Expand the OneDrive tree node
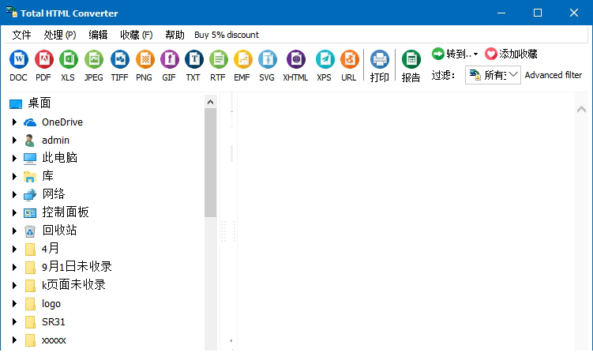Image resolution: width=593 pixels, height=364 pixels. click(14, 122)
